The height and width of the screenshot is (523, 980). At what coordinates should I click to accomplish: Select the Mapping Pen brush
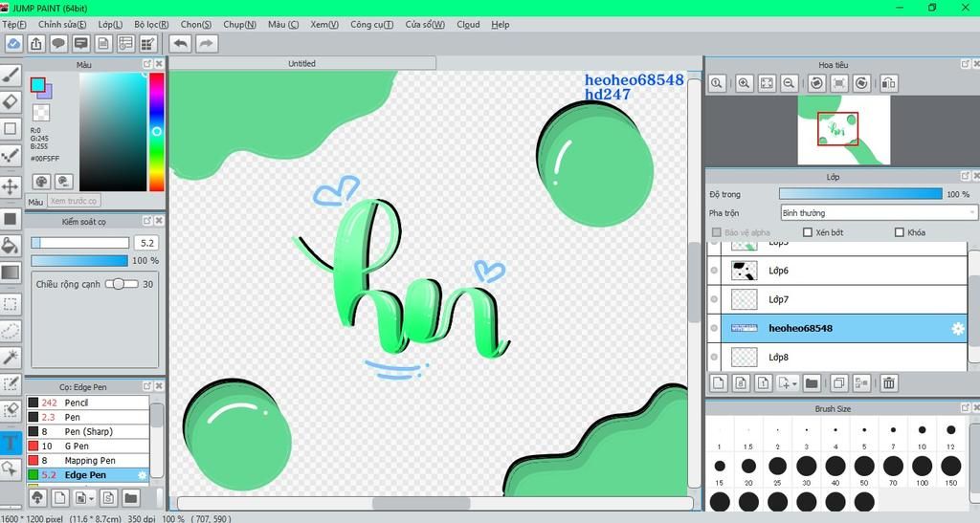pos(87,460)
